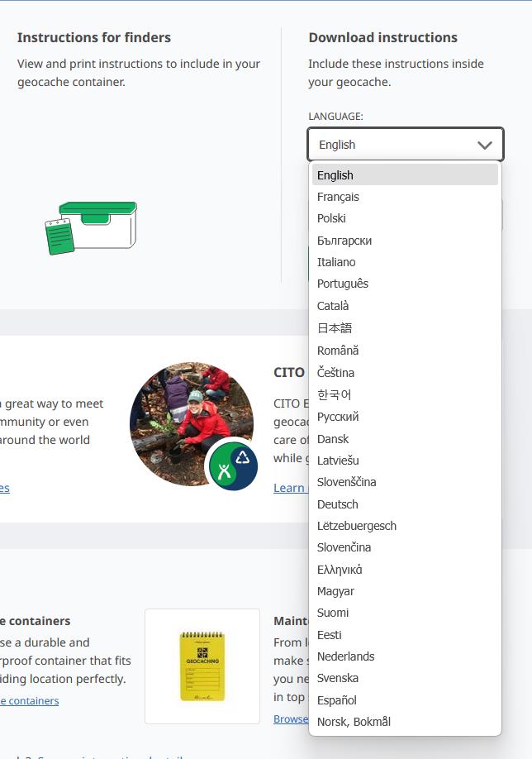Collapse the language dropdown chevron arrow
The image size is (532, 759).
click(x=485, y=145)
